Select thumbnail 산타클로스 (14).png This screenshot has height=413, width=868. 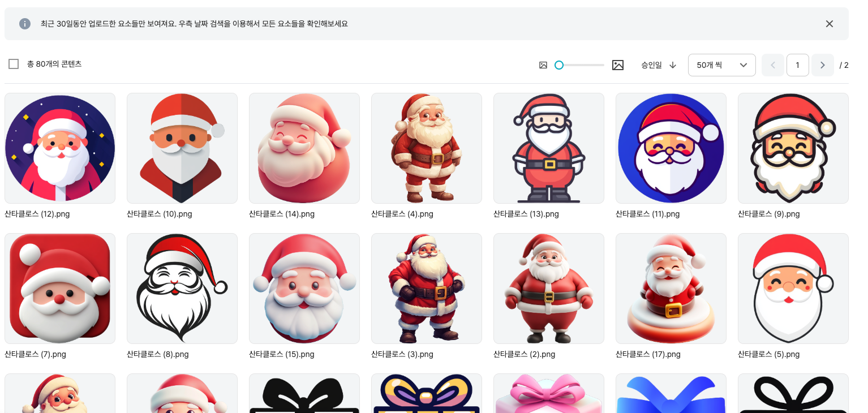click(x=304, y=148)
